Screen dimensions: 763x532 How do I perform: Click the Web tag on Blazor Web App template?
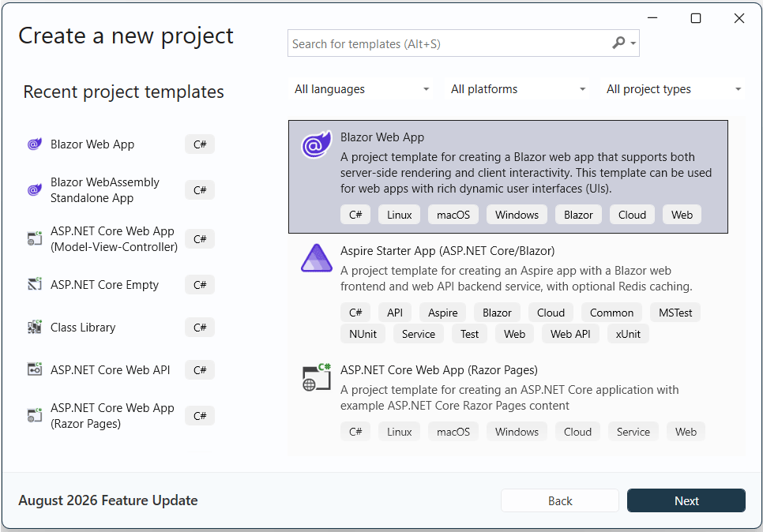(682, 215)
